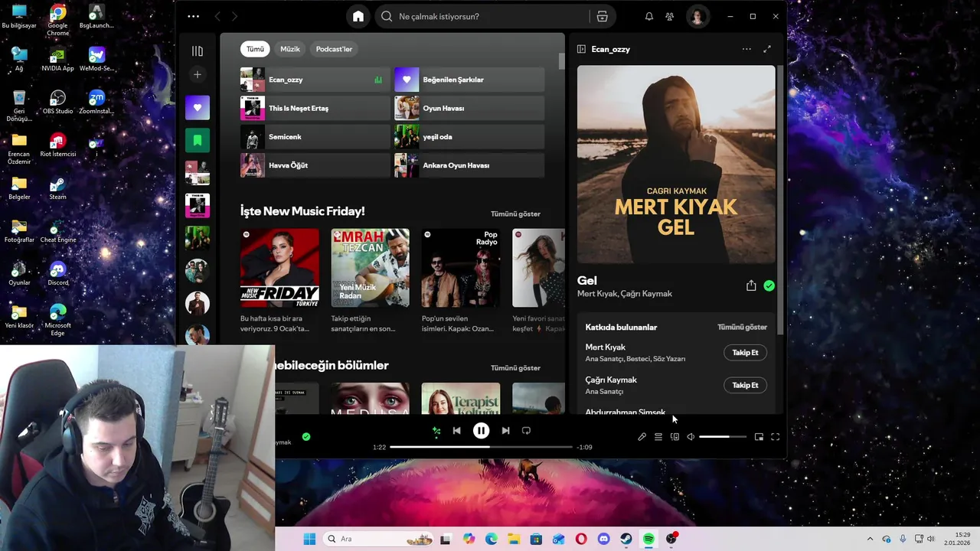This screenshot has width=980, height=551.
Task: Enter full screen player
Action: click(775, 437)
